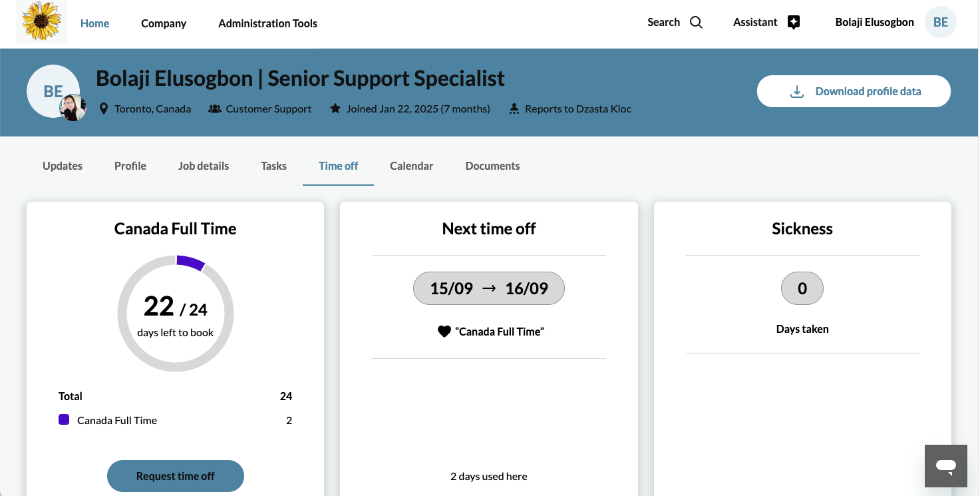Click the person icon beside Reports to Dzasta Kloc
Screen dimensions: 980x496
(514, 108)
